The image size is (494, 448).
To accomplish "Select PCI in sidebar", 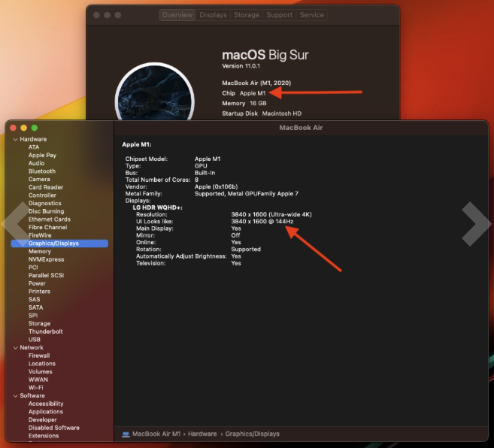I will pos(33,268).
